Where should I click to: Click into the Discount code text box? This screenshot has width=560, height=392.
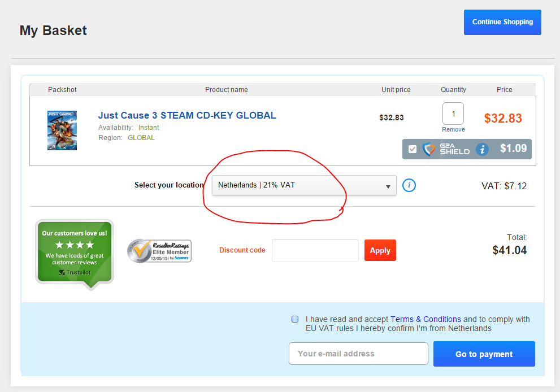click(315, 250)
